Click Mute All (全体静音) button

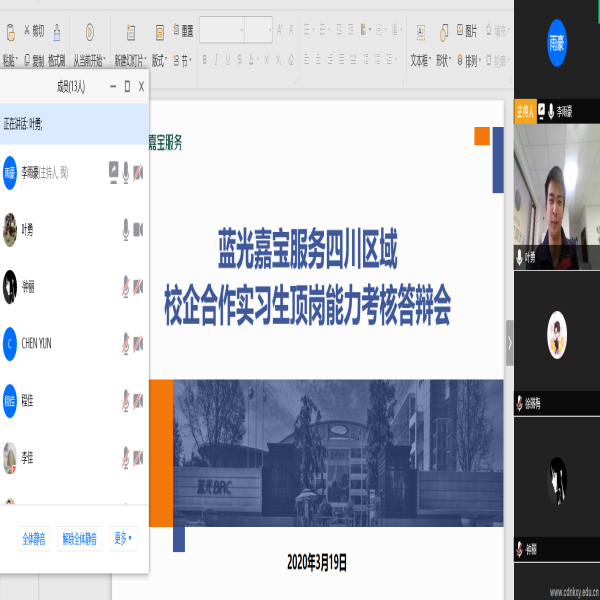point(34,538)
